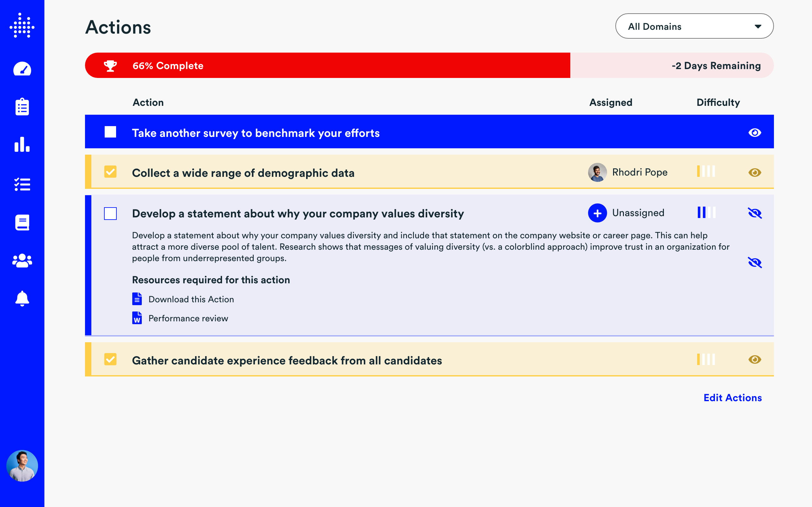Open the user profile avatar in sidebar
The image size is (812, 507).
point(22,466)
